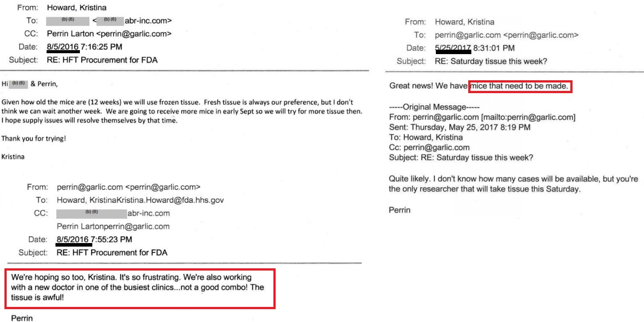The image size is (644, 322).
Task: Click the 'Perrin' signature under the Saturday reply
Action: (x=399, y=211)
